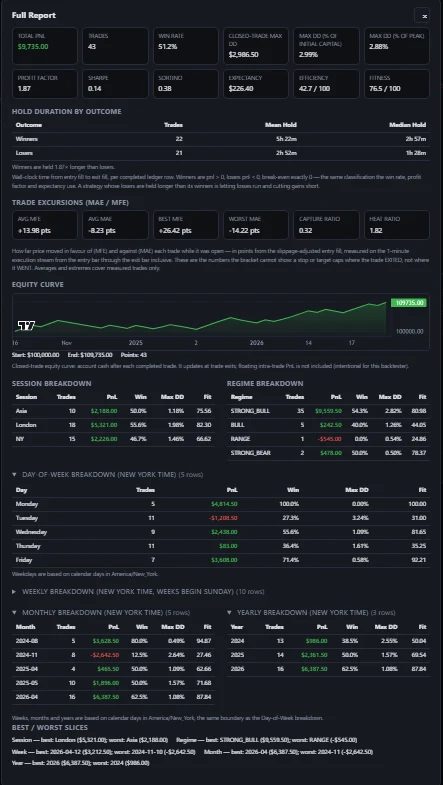
Task: Click the Tuesday PnL value -$1,208.50
Action: tap(224, 518)
